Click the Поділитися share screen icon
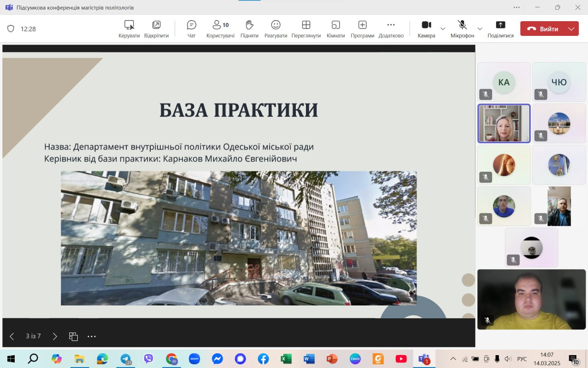 click(x=500, y=29)
